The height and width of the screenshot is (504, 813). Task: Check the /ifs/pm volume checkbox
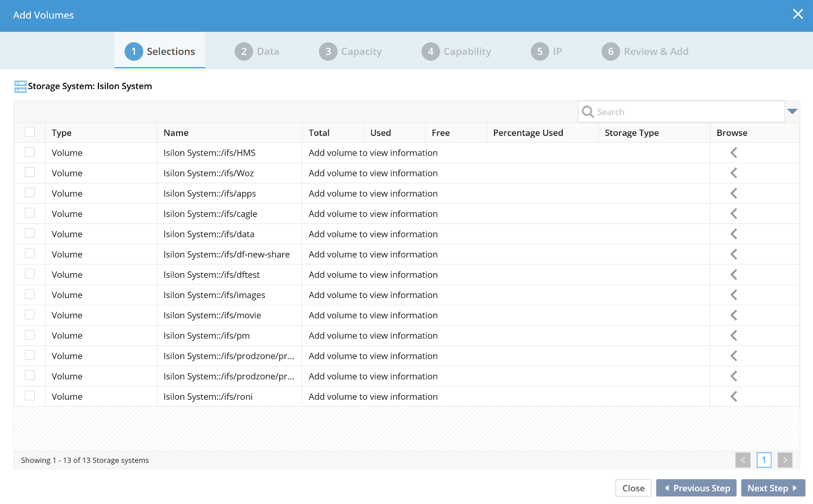(x=30, y=335)
